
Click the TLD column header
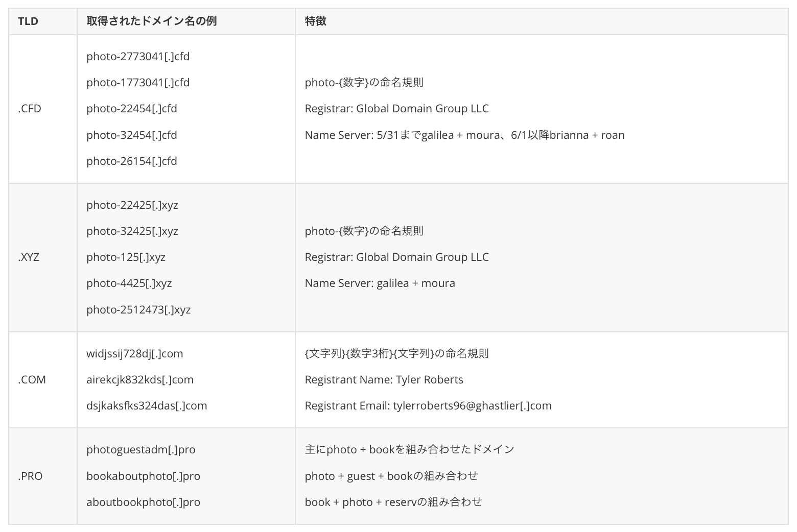pyautogui.click(x=43, y=21)
